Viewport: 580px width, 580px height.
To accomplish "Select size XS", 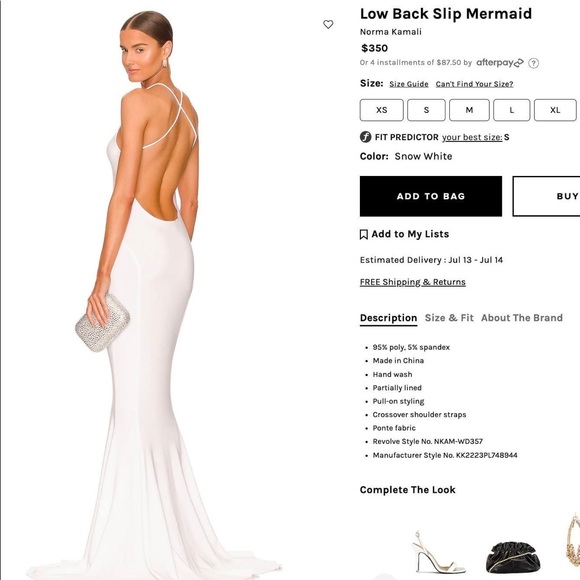I will (x=381, y=110).
